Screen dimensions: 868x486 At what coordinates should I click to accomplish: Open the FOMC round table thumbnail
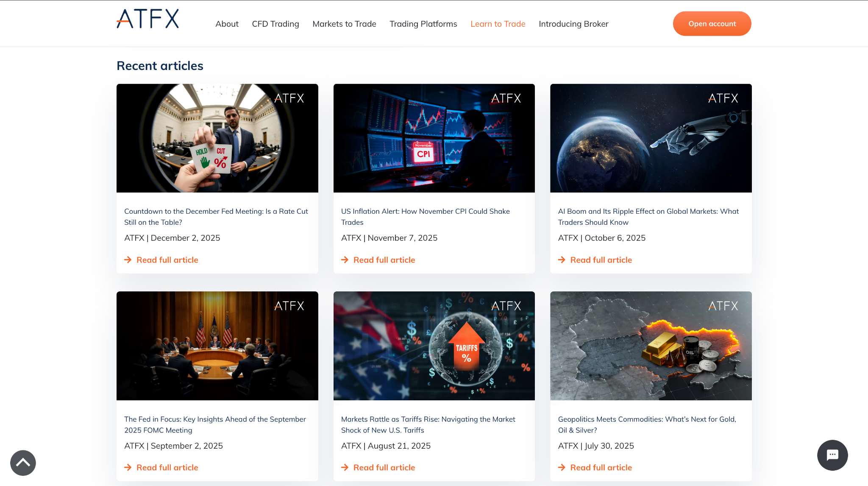(x=217, y=346)
